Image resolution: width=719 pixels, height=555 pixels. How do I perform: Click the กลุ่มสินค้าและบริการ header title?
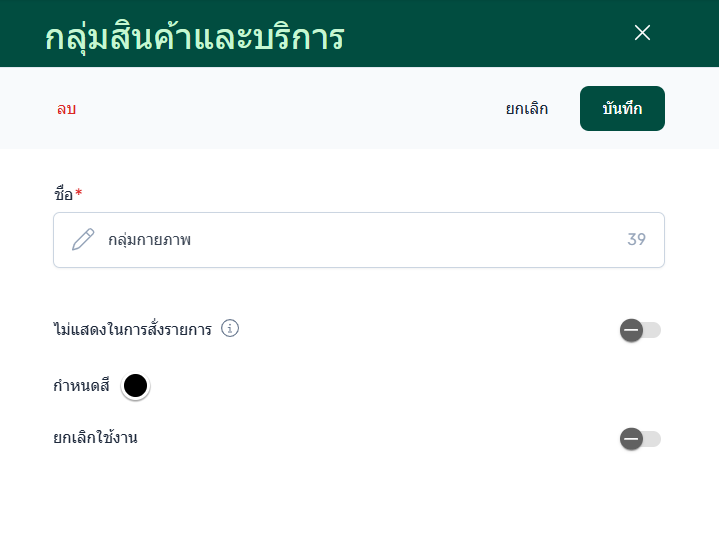click(x=195, y=37)
